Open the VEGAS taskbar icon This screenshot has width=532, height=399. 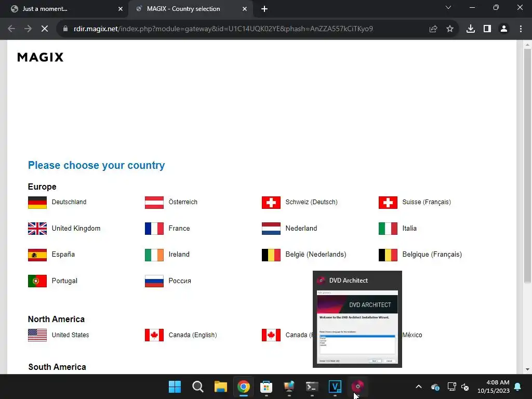pos(335,387)
